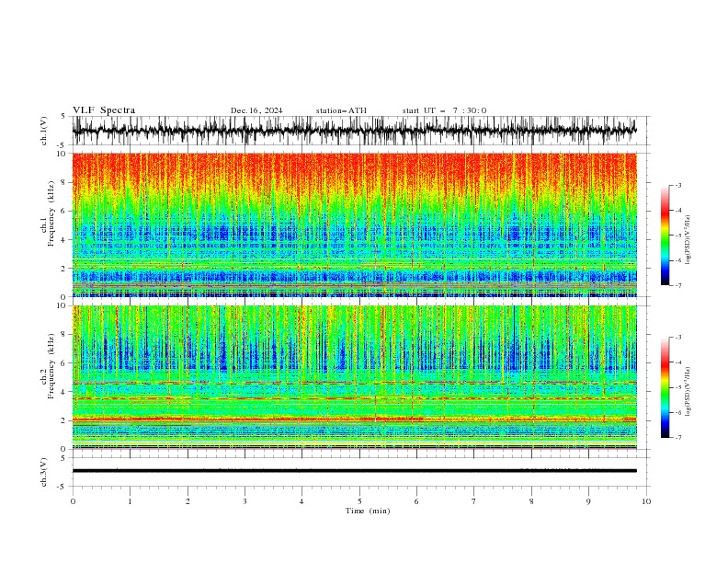728x563 pixels.
Task: Click time axis tick label "6"
Action: 416,501
